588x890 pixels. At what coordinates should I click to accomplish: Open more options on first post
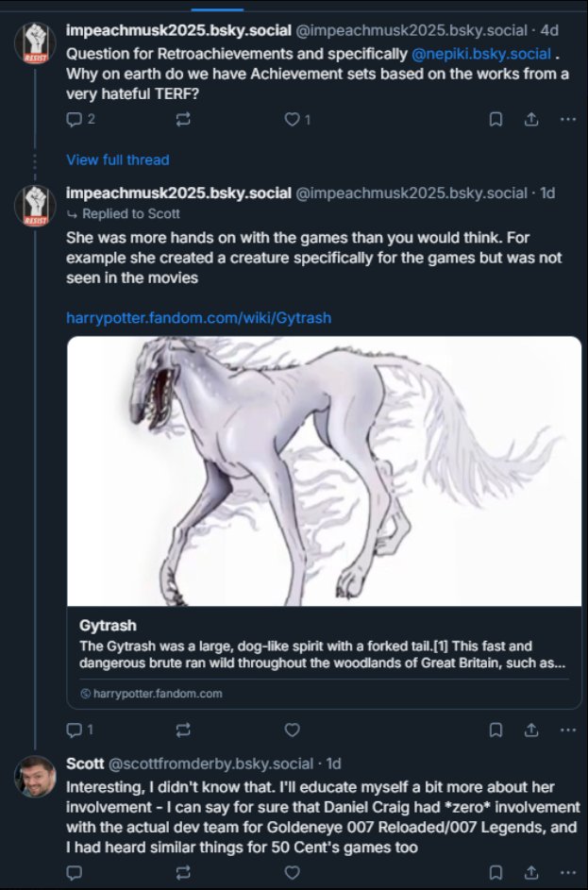coord(567,119)
